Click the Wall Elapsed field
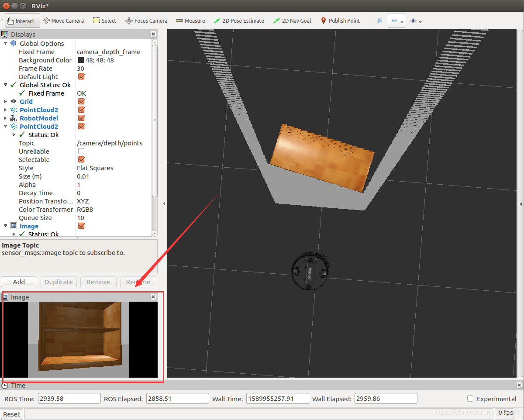This screenshot has height=420, width=524. point(386,399)
